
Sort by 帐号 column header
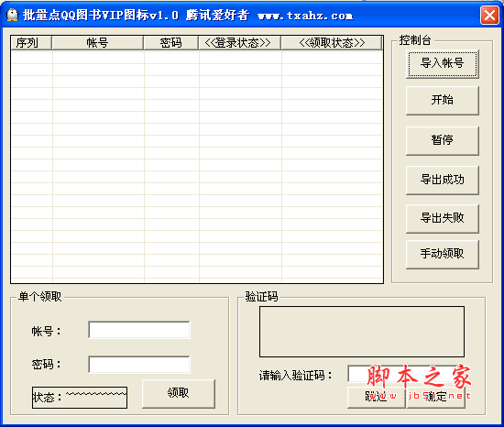[x=98, y=43]
